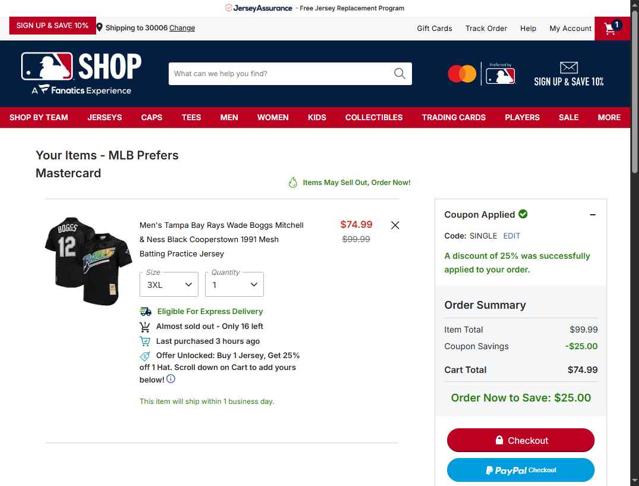Click the Wade Boggs jersey thumbnail
The height and width of the screenshot is (486, 639).
[x=88, y=261]
